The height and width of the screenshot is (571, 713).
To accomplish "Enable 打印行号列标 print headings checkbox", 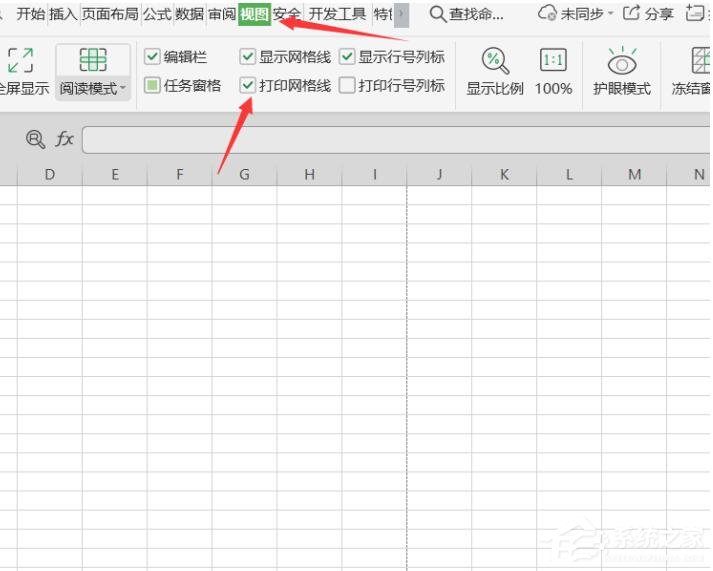I will click(347, 86).
